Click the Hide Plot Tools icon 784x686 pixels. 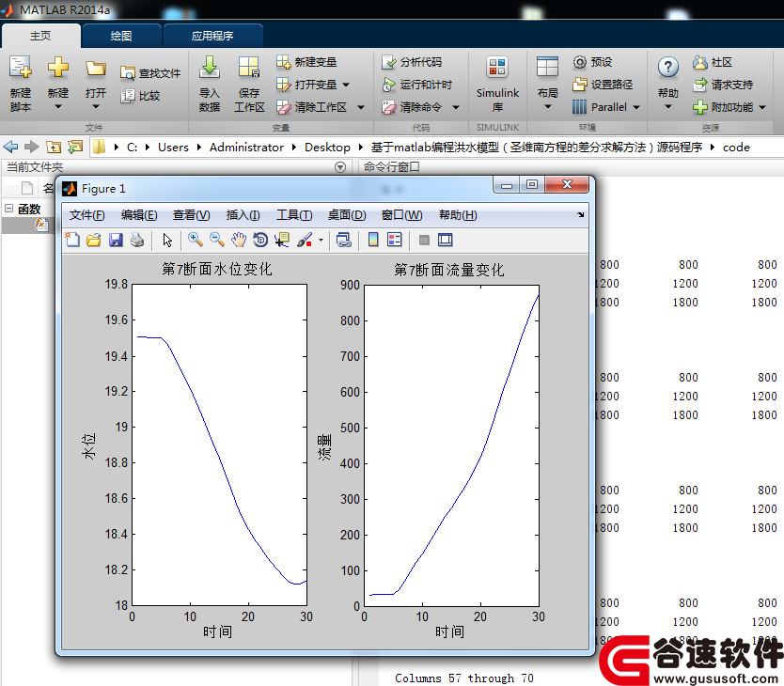pyautogui.click(x=424, y=240)
